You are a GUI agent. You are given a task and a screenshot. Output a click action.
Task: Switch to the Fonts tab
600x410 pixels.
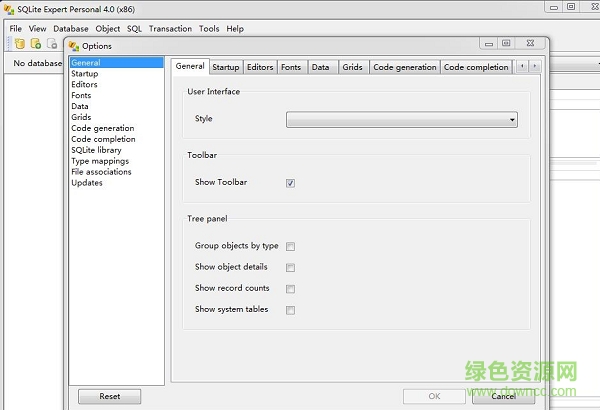(x=291, y=67)
